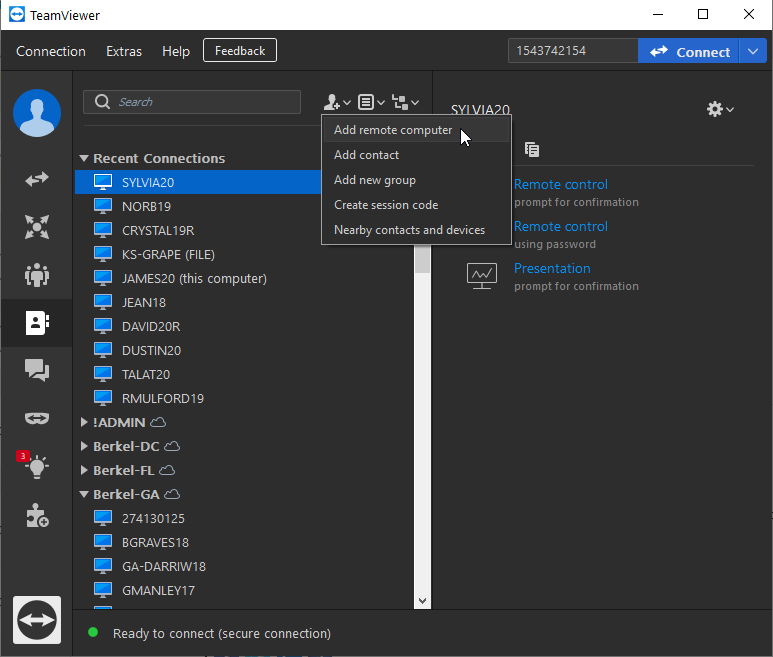773x657 pixels.
Task: Select the DAVID20R computer
Action: [x=246, y=326]
